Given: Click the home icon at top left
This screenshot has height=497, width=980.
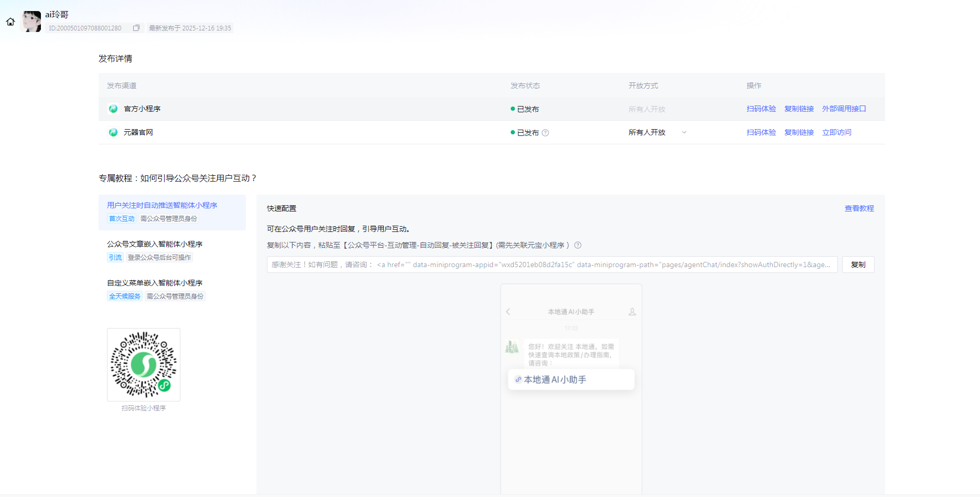Looking at the screenshot, I should [x=10, y=22].
